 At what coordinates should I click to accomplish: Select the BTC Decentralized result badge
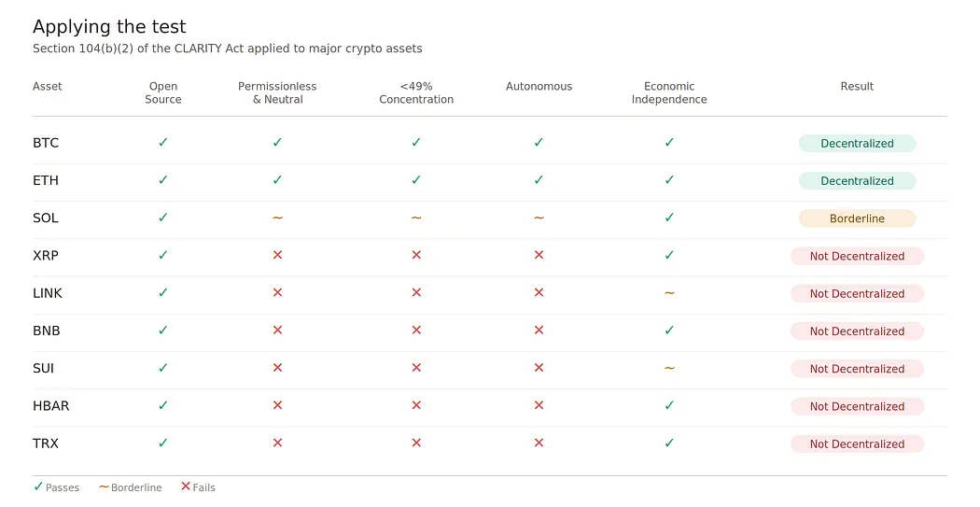(857, 143)
